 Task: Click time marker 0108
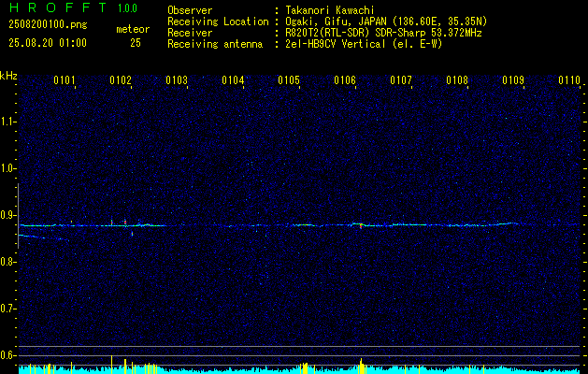coord(457,80)
